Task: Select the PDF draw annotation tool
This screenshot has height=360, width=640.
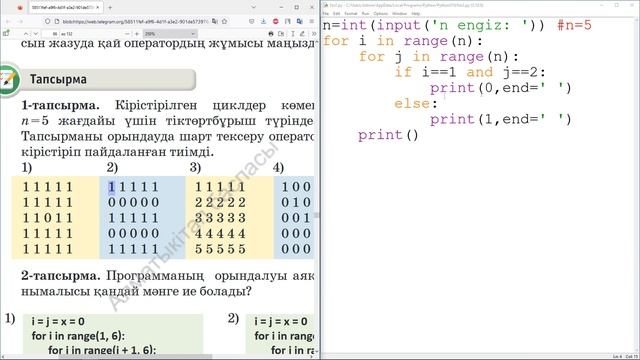Action: pyautogui.click(x=302, y=33)
